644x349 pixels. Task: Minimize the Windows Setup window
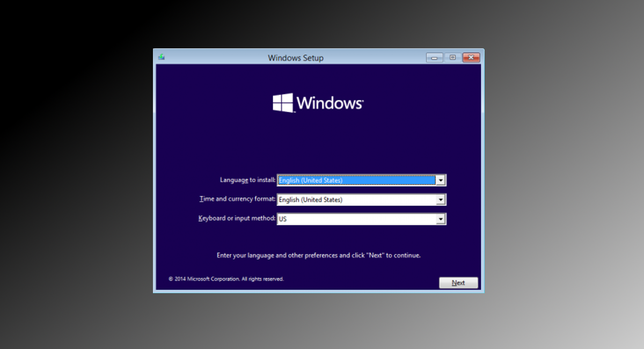pos(435,57)
